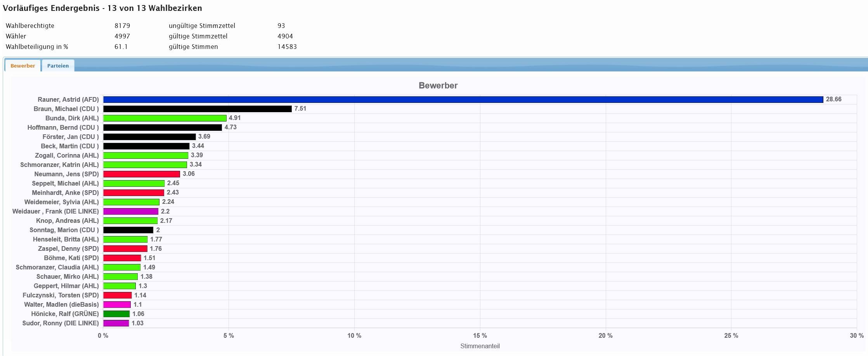Click the Bewerber chart title

click(438, 85)
